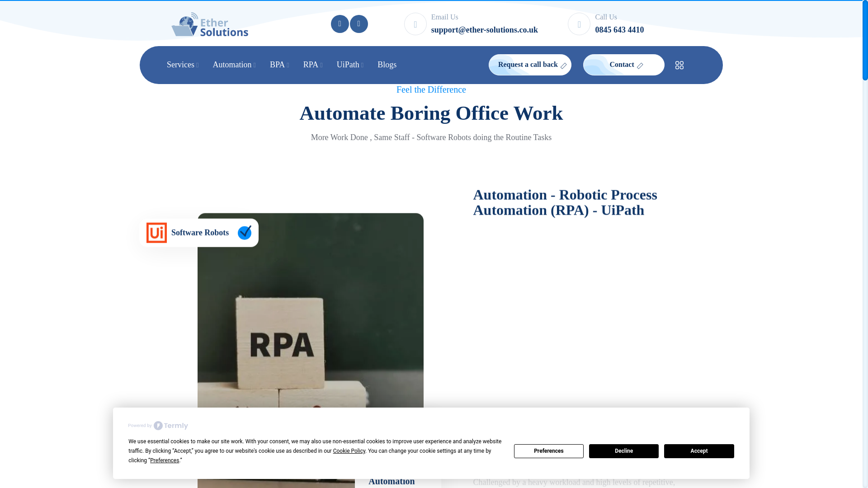Expand the Automation dropdown menu

pyautogui.click(x=234, y=65)
